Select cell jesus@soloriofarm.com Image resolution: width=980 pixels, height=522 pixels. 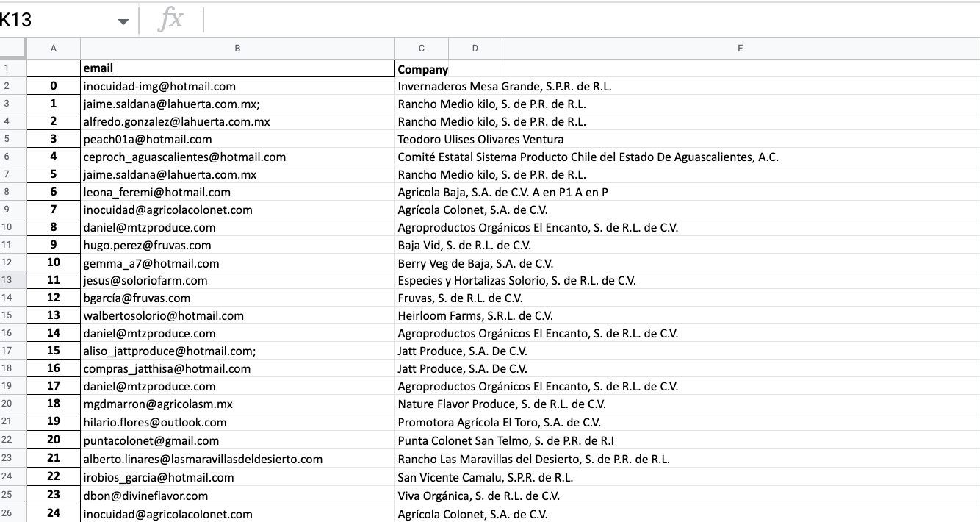click(237, 280)
